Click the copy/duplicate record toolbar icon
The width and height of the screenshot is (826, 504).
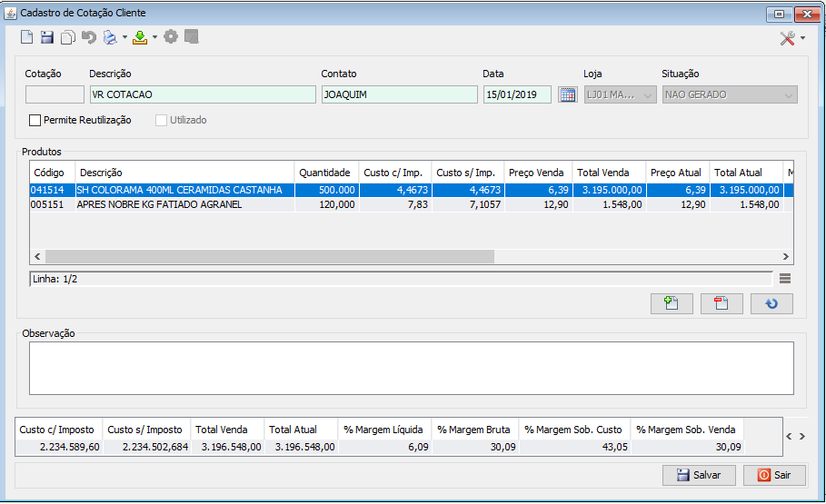coord(68,37)
